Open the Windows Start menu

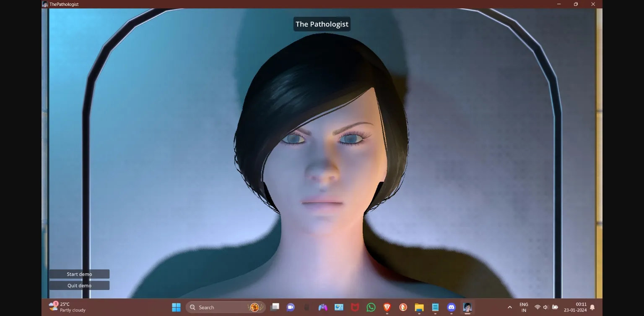coord(176,307)
